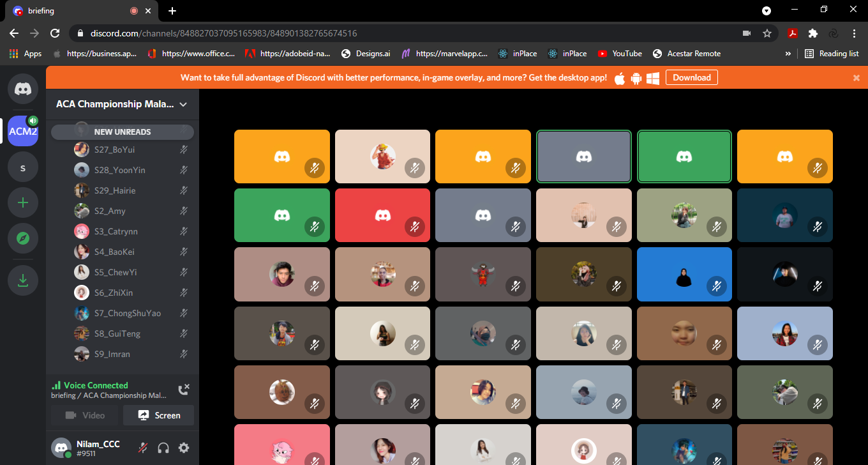Click the Chrome extensions puzzle icon
Viewport: 868px width, 465px height.
click(812, 33)
